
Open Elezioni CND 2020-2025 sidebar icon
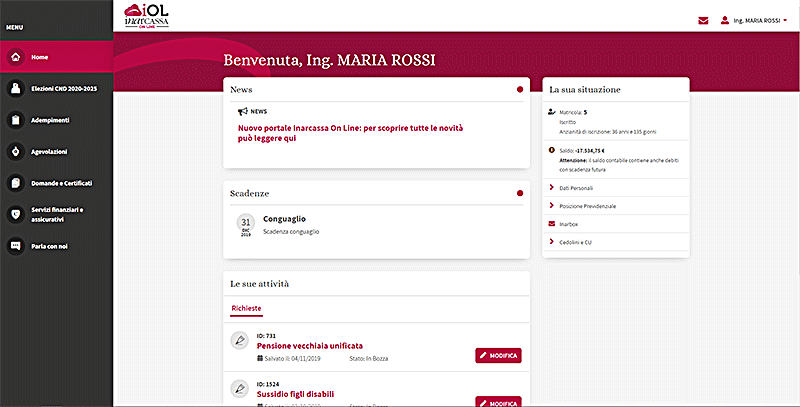pyautogui.click(x=15, y=88)
